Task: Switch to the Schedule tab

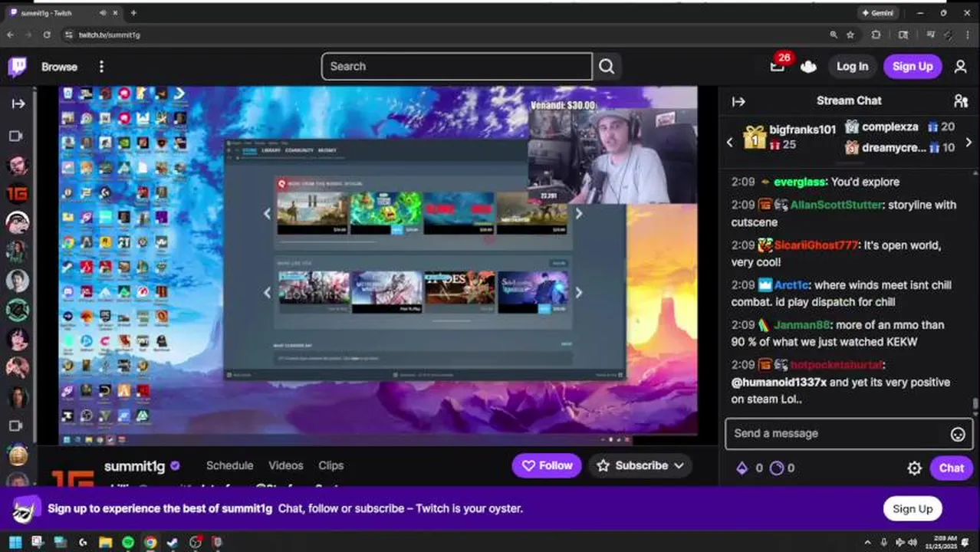Action: [x=229, y=465]
